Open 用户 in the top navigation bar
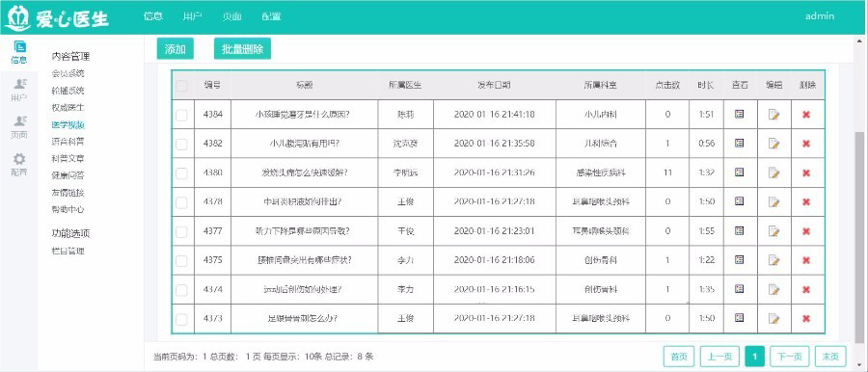 pyautogui.click(x=192, y=16)
